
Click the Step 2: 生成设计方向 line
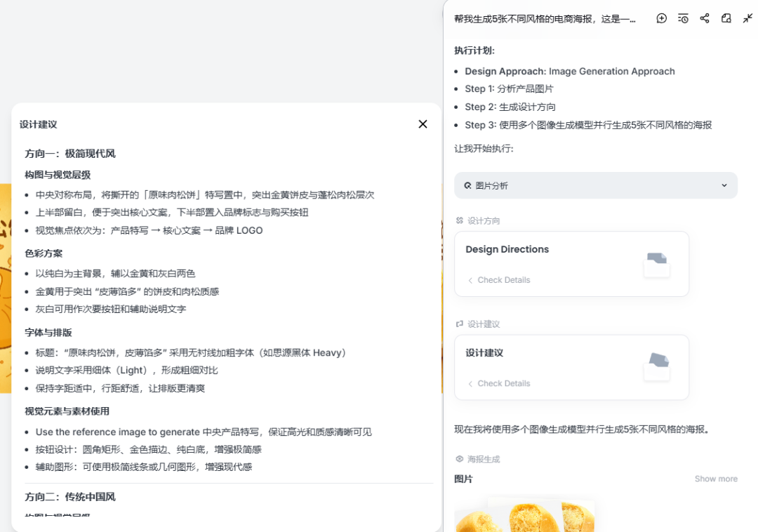coord(510,107)
